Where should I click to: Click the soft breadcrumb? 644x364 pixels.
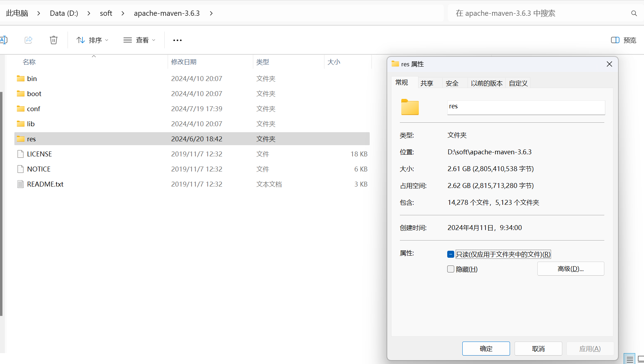pyautogui.click(x=106, y=13)
